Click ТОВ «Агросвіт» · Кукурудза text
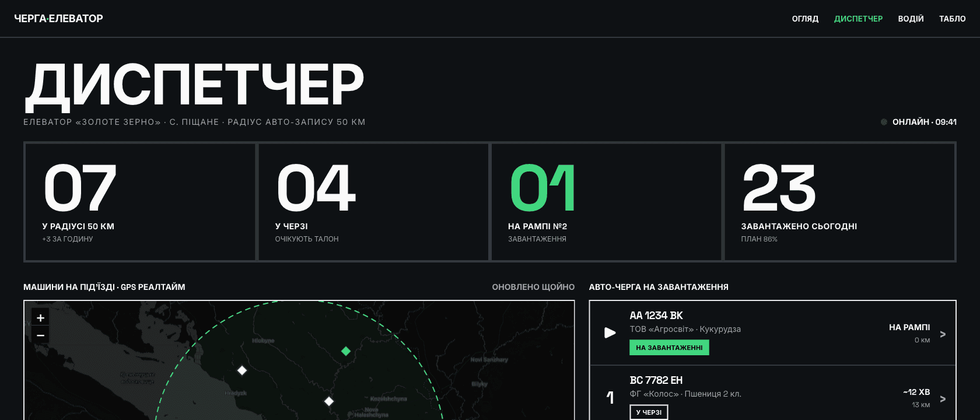The image size is (980, 420). tap(685, 329)
